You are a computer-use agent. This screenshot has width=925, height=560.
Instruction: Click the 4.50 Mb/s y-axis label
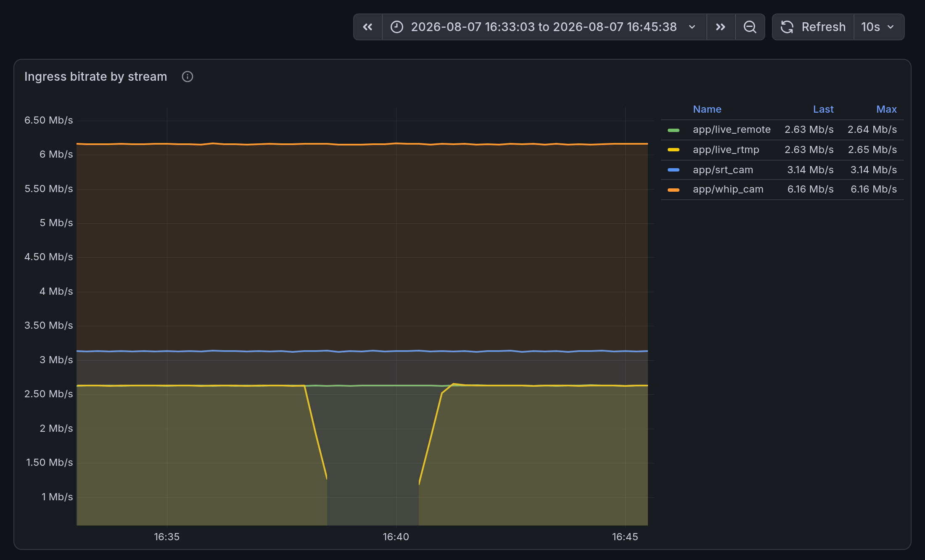(x=49, y=257)
